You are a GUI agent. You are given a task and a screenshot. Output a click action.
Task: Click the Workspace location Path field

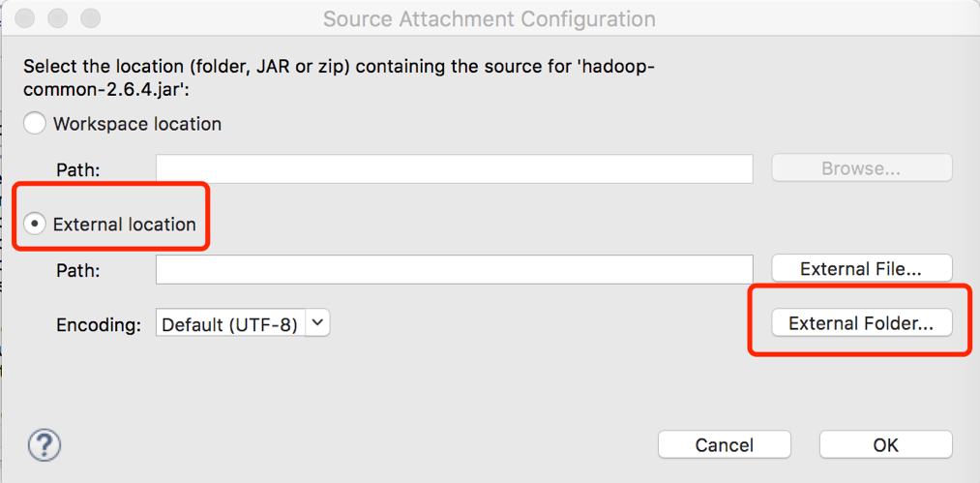coord(455,168)
